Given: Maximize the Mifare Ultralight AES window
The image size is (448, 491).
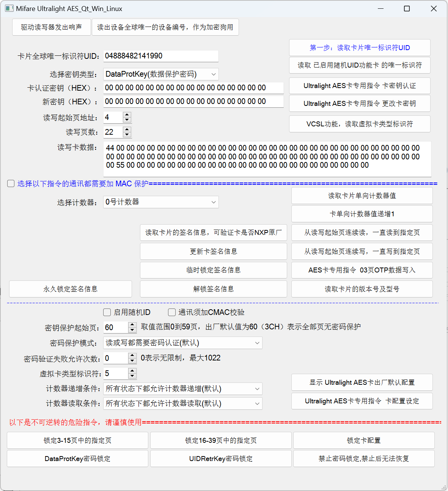Looking at the screenshot, I should tap(407, 9).
